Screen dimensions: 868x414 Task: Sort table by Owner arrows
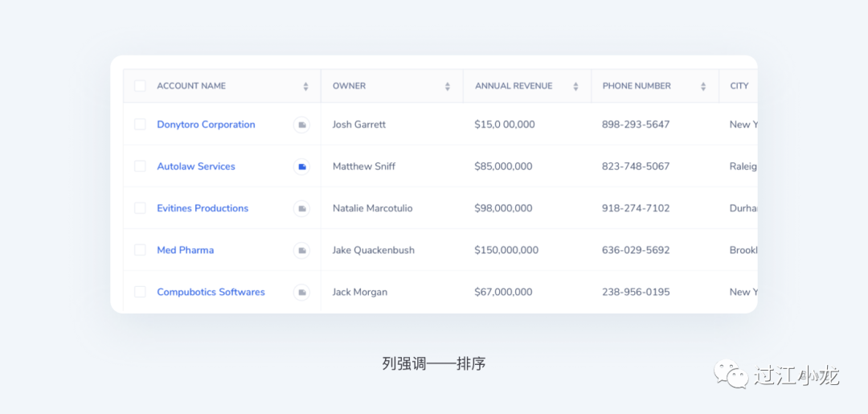[448, 87]
